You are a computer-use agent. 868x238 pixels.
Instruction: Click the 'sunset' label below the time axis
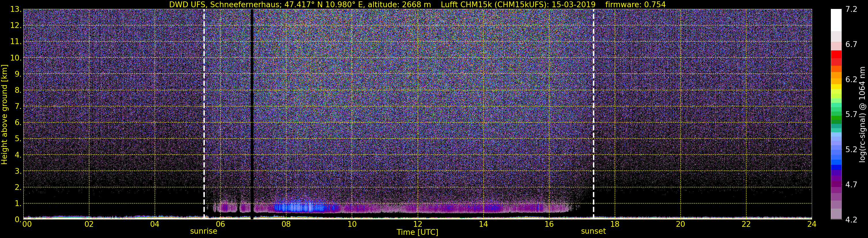pos(593,231)
